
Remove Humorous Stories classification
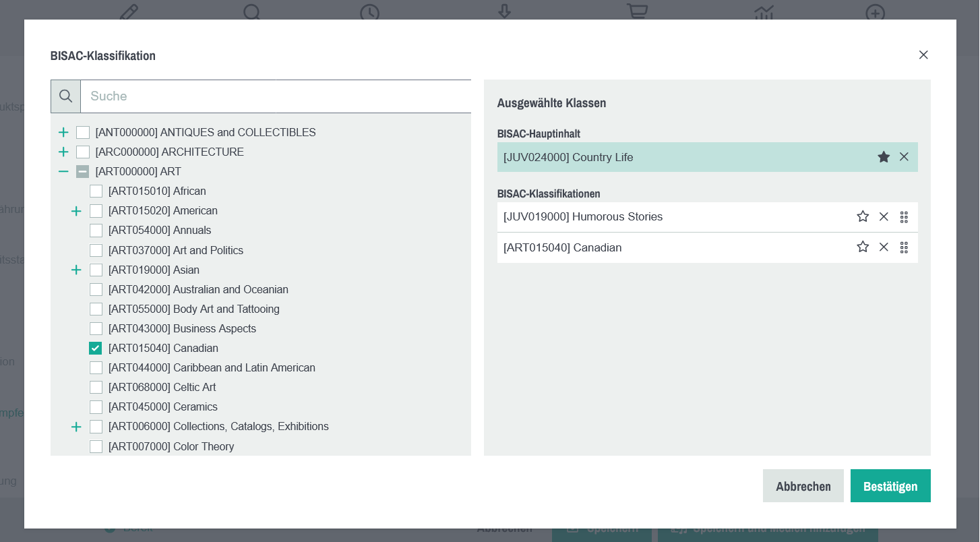click(x=884, y=216)
